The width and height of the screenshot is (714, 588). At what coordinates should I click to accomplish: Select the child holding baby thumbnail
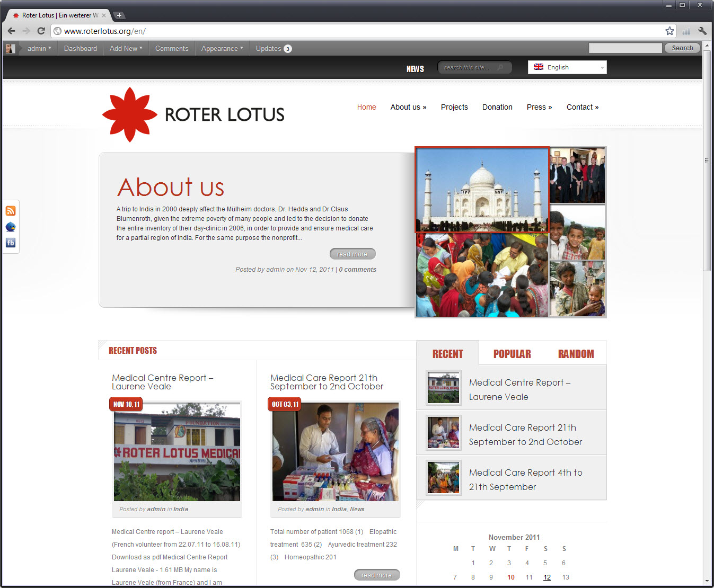[577, 289]
